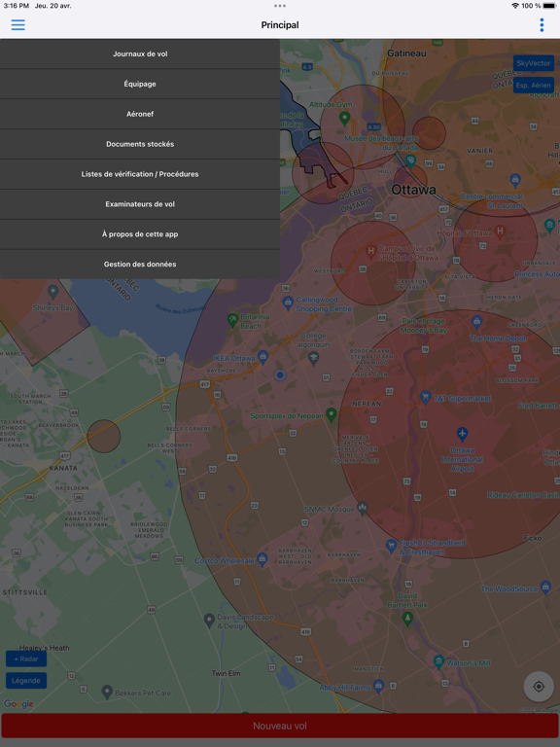Tap the KANATA label

pos(63,468)
